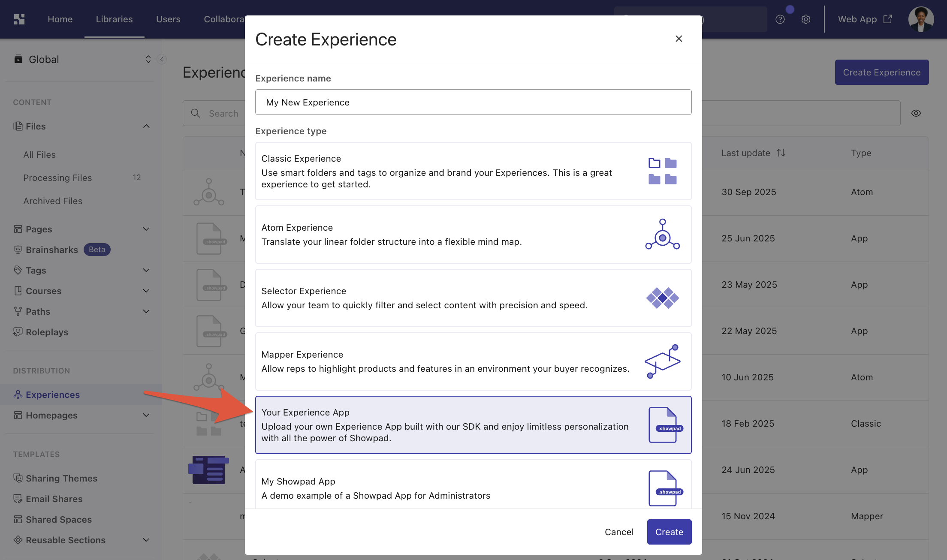The width and height of the screenshot is (947, 560).
Task: Click the thumbnail in 24 Jun 2025 row
Action: [208, 470]
